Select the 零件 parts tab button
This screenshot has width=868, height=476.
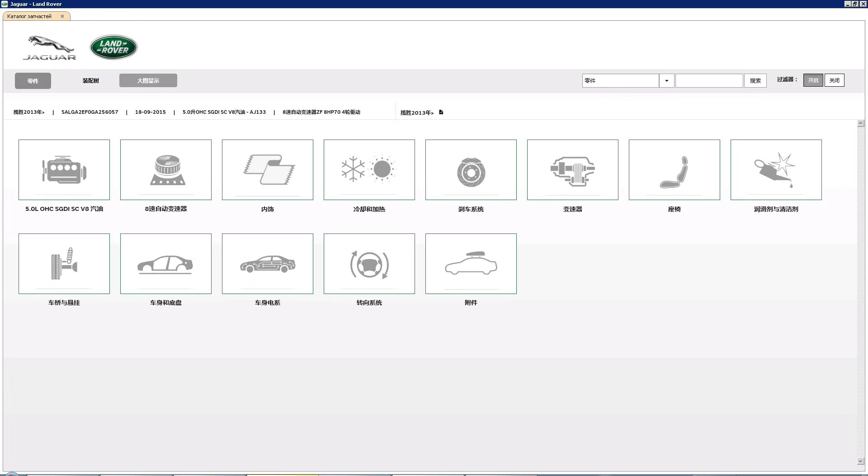(33, 81)
